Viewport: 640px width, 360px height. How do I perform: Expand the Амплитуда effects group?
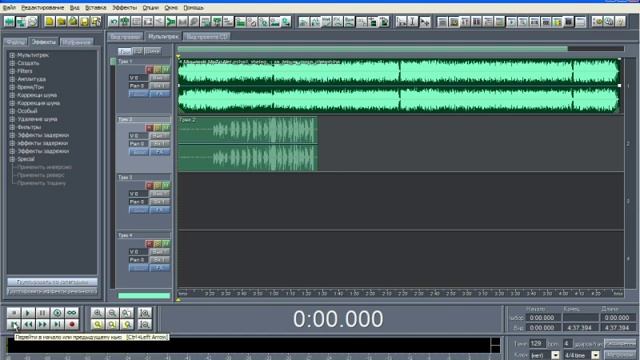tap(12, 79)
